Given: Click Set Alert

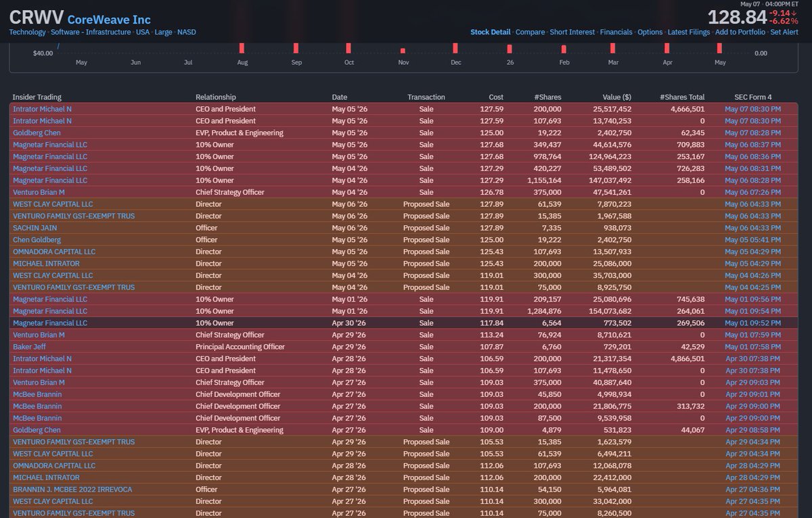Looking at the screenshot, I should pyautogui.click(x=784, y=32).
